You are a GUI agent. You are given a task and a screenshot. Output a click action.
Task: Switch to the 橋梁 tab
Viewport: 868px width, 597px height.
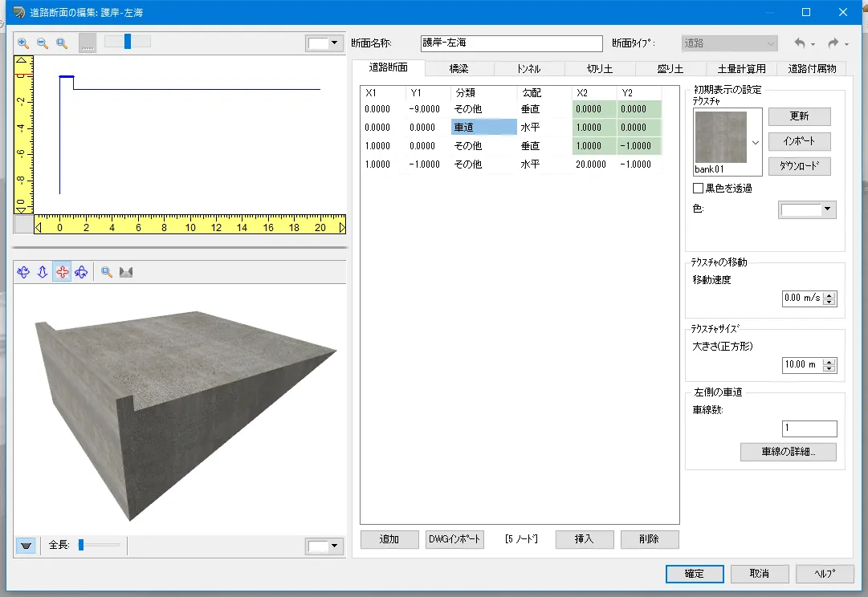(458, 69)
